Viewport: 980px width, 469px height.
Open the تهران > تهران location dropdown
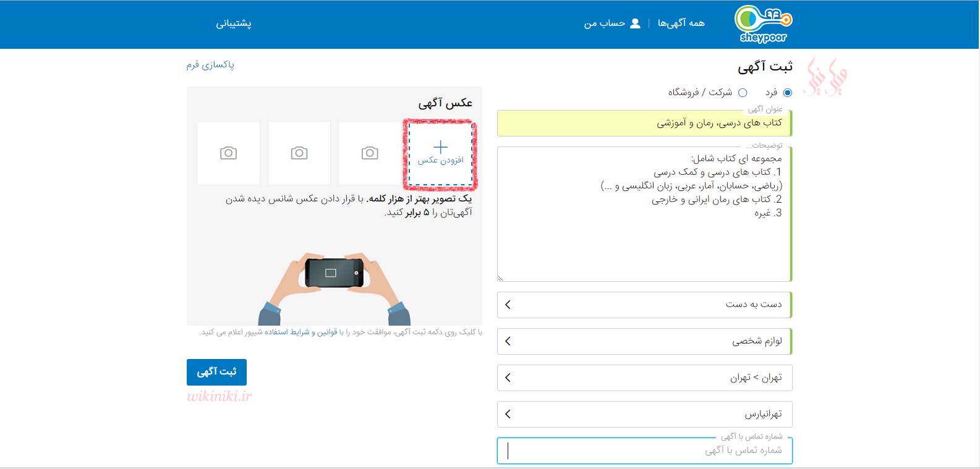[x=644, y=378]
